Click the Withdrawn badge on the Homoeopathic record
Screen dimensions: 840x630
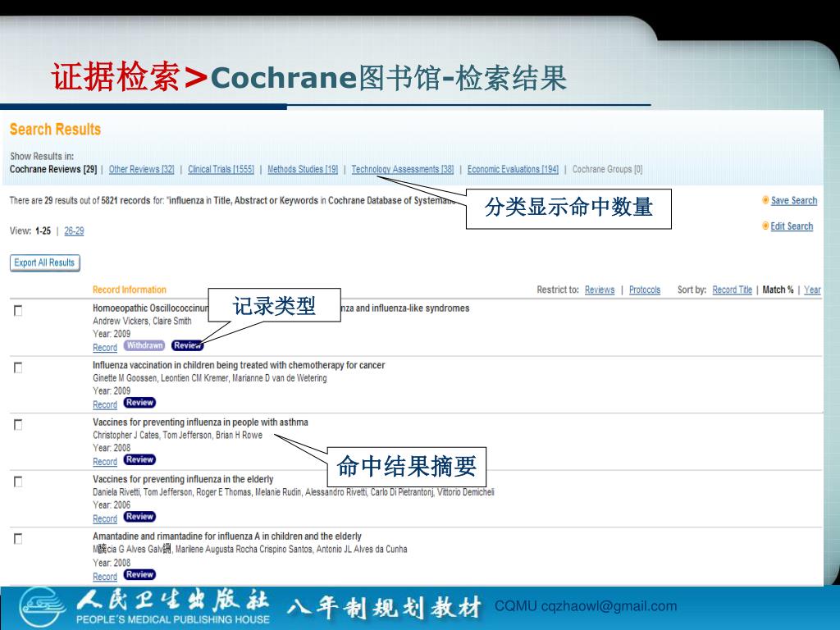(x=144, y=345)
